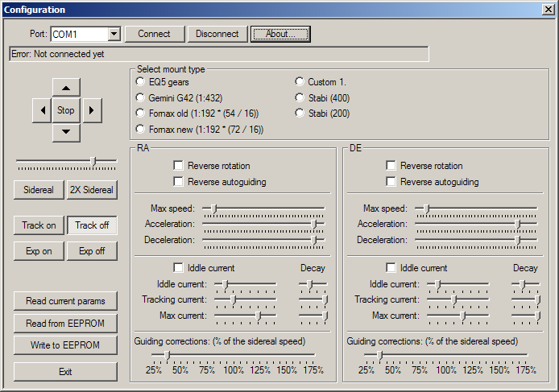This screenshot has height=392, width=559.
Task: Click the DE Guiding corrections slider handle
Action: click(380, 355)
